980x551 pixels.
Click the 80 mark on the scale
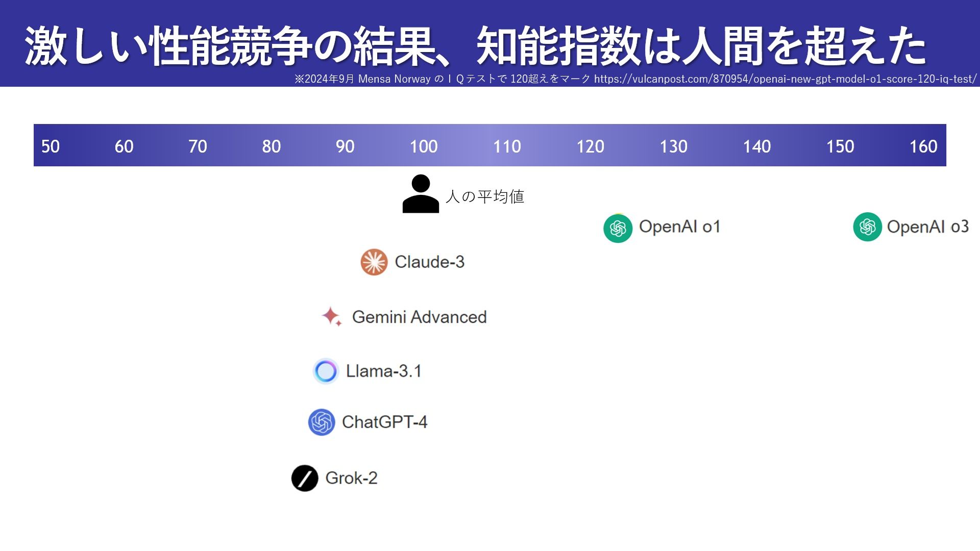(x=272, y=146)
